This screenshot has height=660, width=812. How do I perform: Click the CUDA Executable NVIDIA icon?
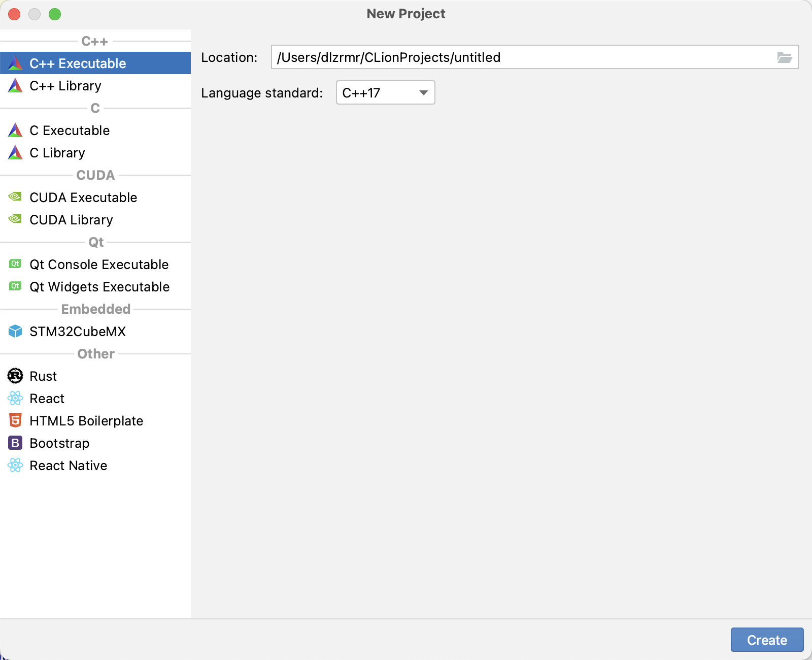point(15,196)
